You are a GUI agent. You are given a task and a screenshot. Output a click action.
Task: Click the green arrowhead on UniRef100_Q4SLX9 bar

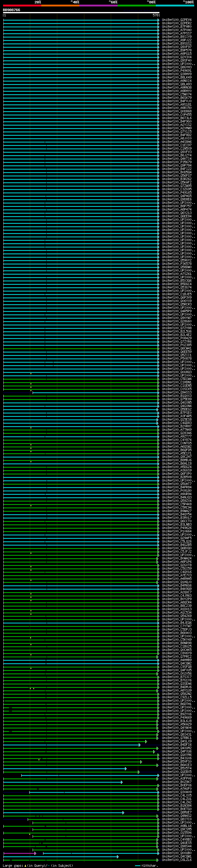coord(146,741)
